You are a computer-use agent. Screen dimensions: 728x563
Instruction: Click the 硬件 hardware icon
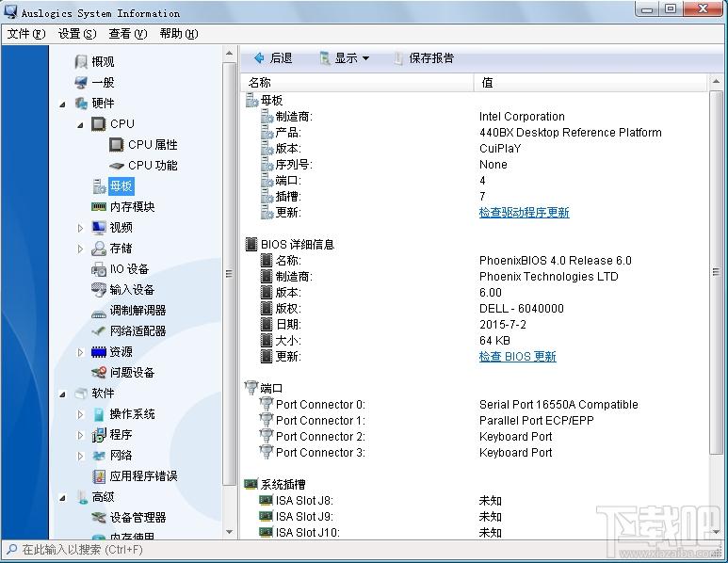(x=81, y=103)
